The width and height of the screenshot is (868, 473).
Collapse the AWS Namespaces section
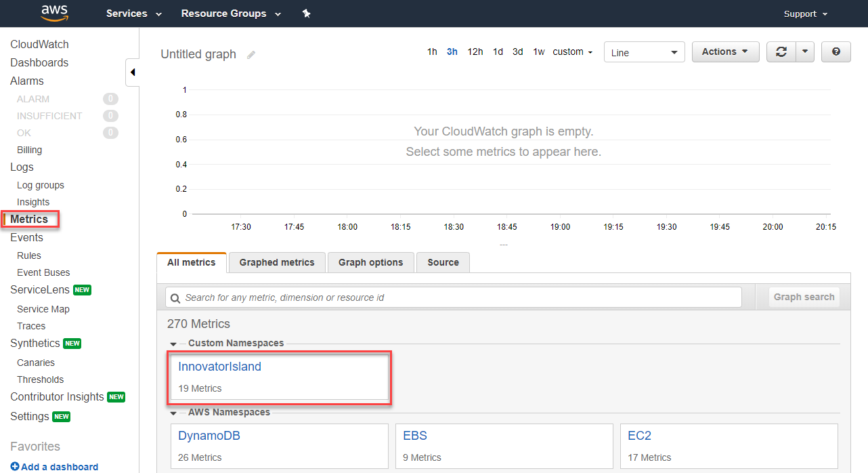(173, 413)
